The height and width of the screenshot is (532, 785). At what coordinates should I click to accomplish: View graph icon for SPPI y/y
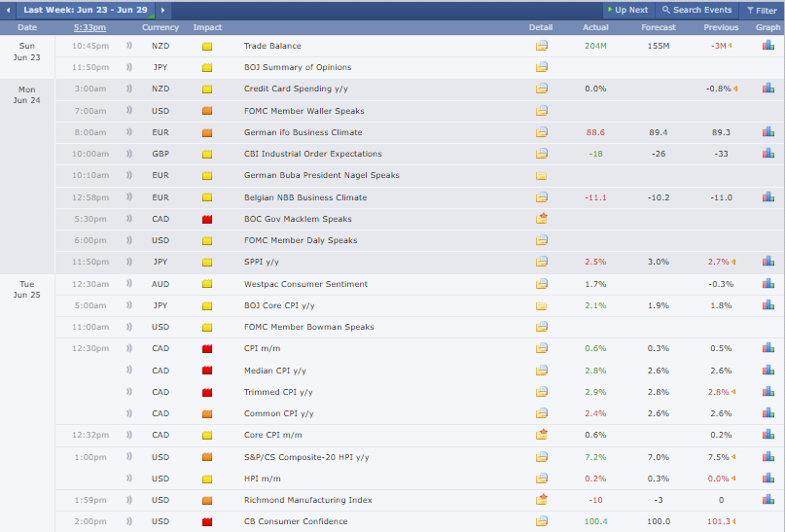tap(767, 262)
